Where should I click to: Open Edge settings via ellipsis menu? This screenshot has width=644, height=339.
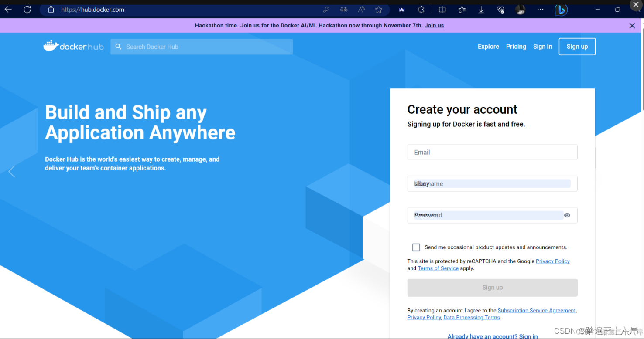pyautogui.click(x=540, y=9)
